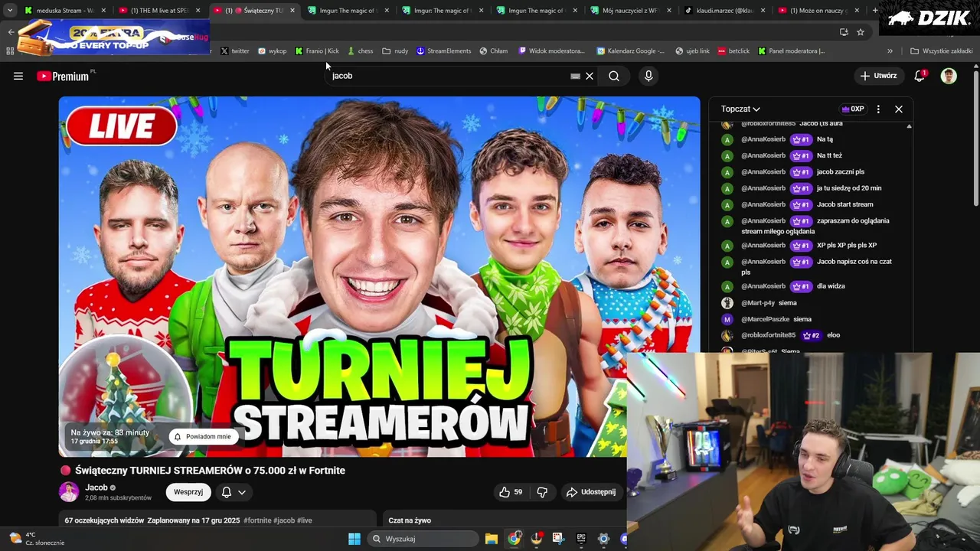Start voice search with the microphone

coord(648,76)
